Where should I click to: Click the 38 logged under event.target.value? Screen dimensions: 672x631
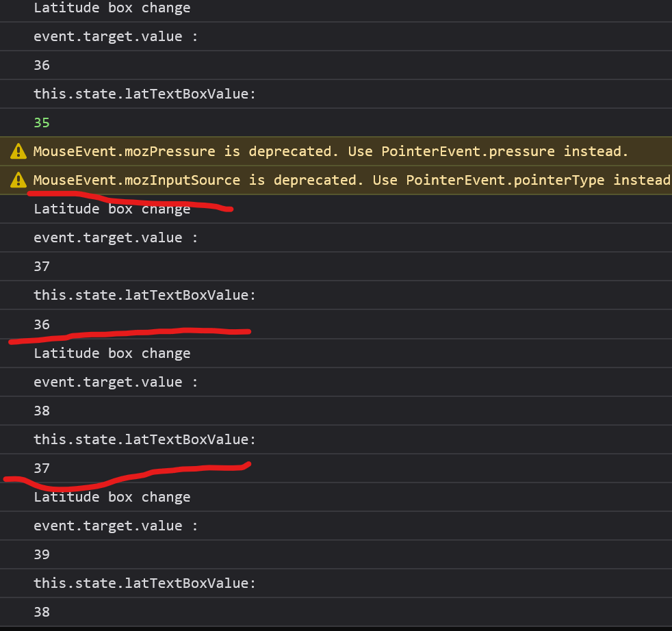(42, 411)
